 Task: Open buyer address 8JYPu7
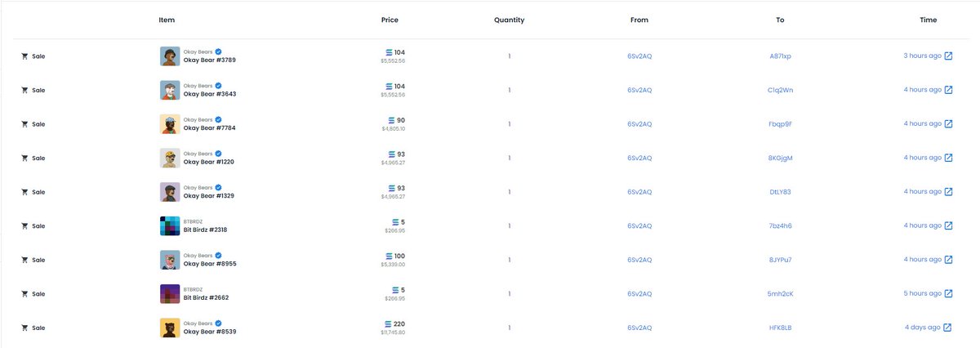point(781,260)
